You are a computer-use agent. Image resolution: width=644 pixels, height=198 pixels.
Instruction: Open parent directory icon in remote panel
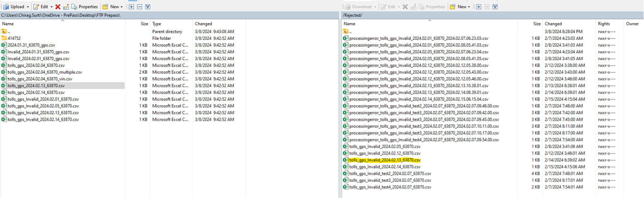point(346,32)
